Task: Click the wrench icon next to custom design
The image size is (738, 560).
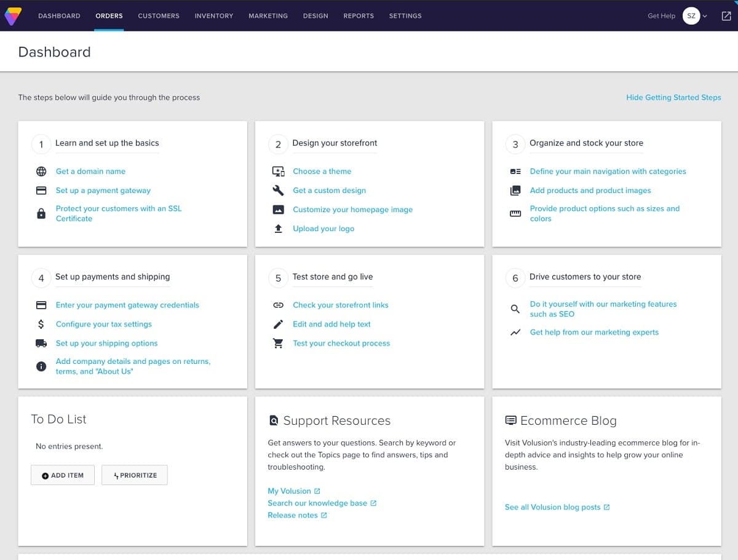Action: [x=278, y=190]
